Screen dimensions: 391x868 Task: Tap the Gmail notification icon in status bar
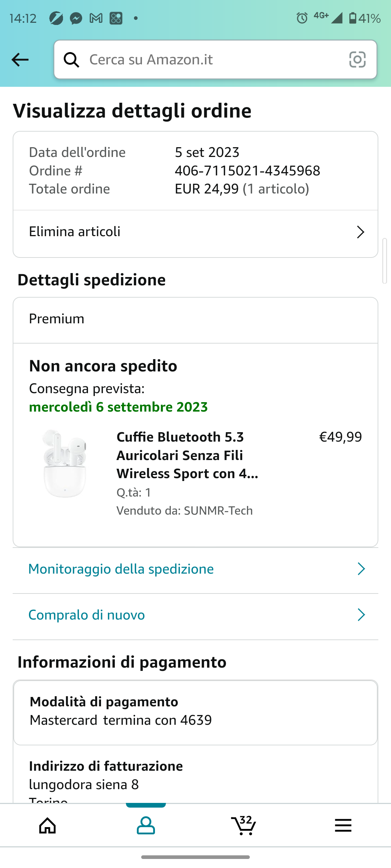tap(96, 18)
